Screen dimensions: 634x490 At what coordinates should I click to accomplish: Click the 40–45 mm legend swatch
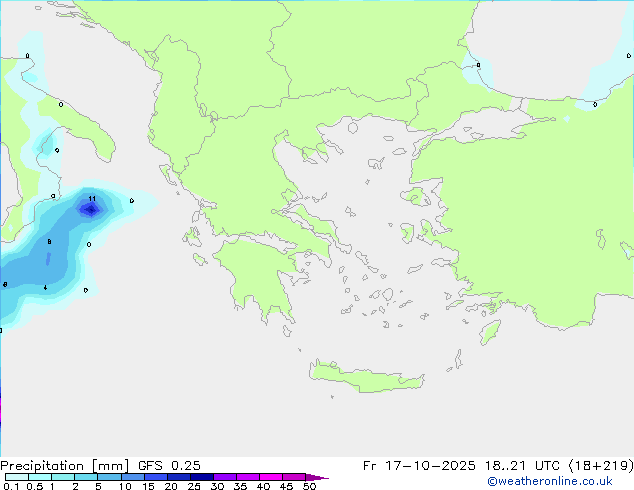pyautogui.click(x=271, y=477)
